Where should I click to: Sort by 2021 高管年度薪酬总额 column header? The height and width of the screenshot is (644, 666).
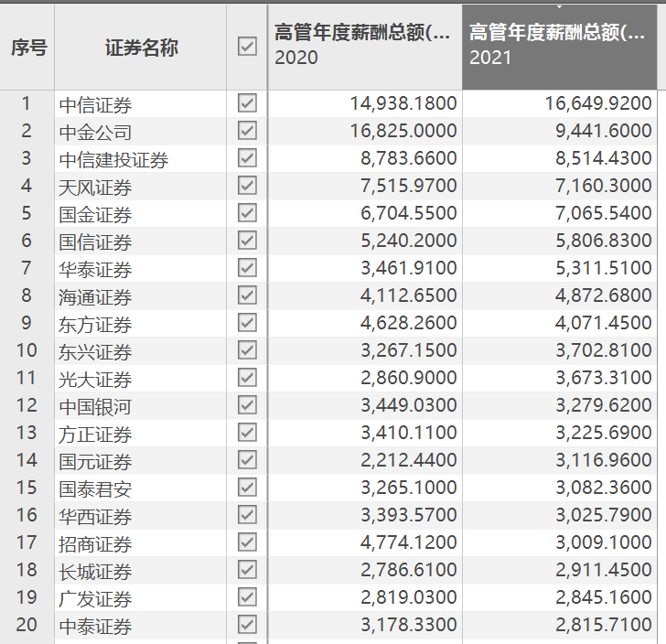pos(559,47)
